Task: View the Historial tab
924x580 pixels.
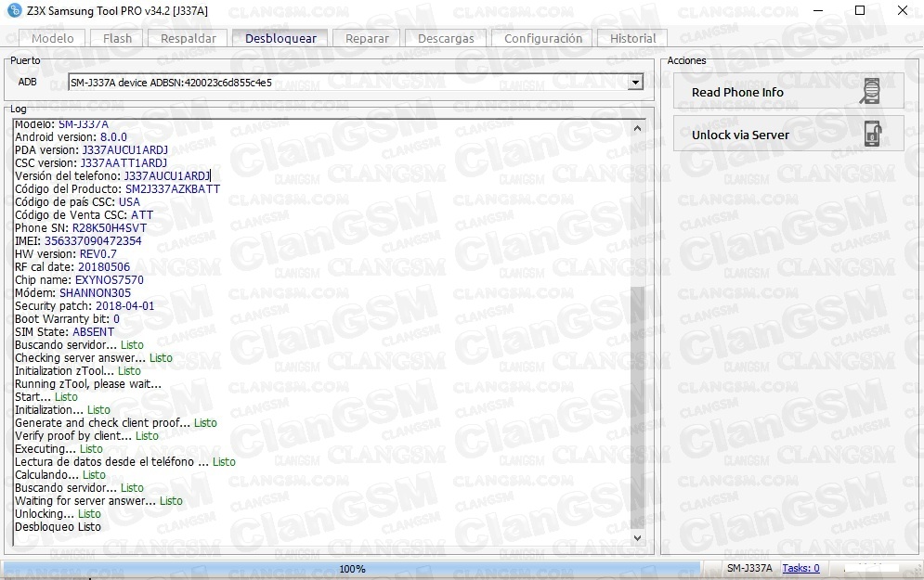Action: [x=632, y=38]
